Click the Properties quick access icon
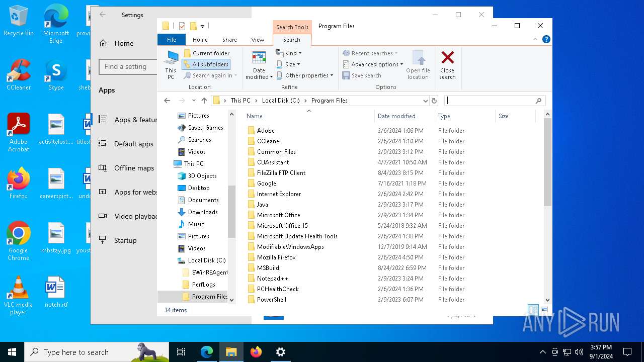The image size is (644, 362). coord(182,26)
